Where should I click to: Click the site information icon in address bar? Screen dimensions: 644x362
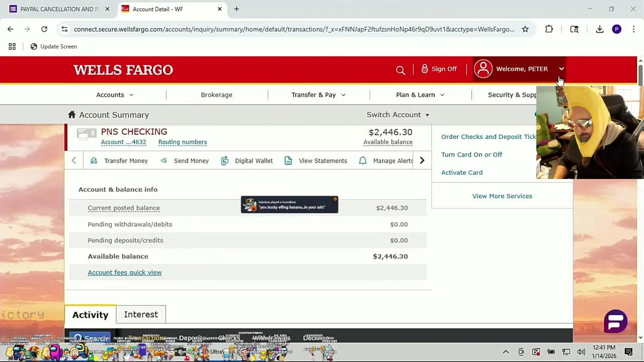point(64,29)
